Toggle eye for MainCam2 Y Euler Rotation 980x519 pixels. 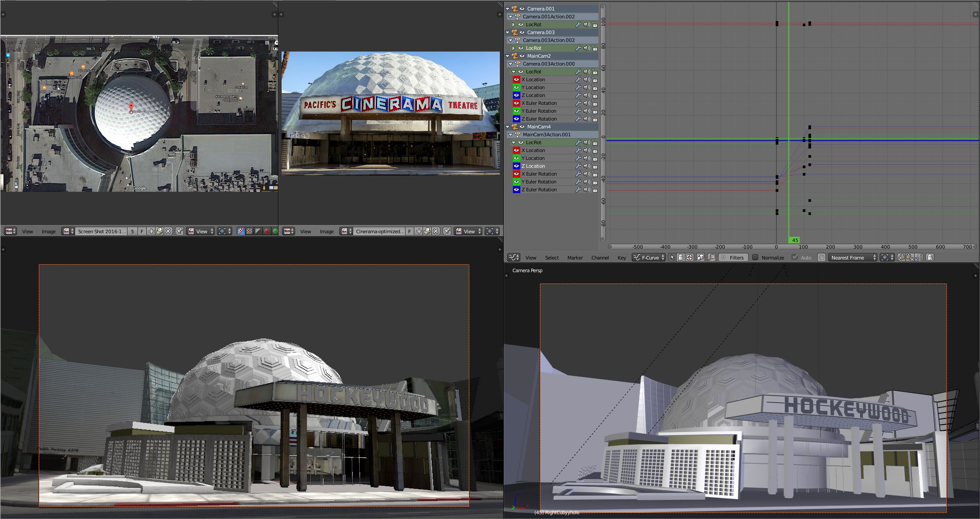click(x=516, y=111)
